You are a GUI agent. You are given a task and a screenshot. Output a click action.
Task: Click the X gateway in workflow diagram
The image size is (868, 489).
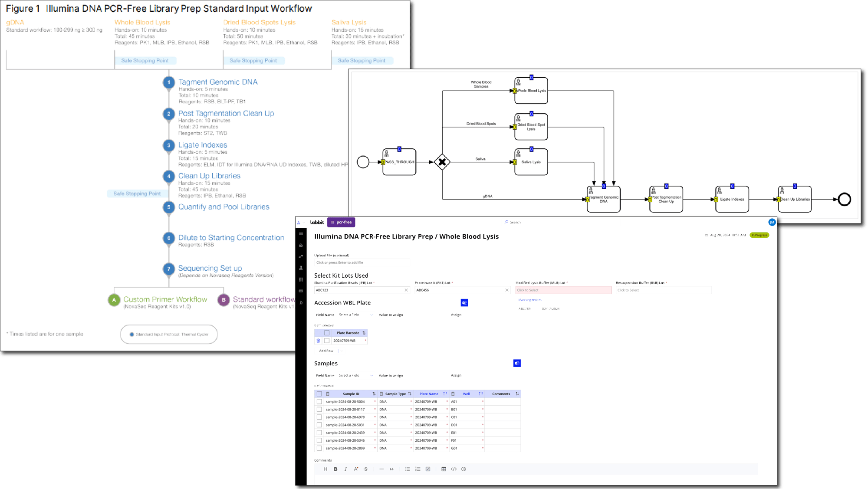tap(442, 162)
